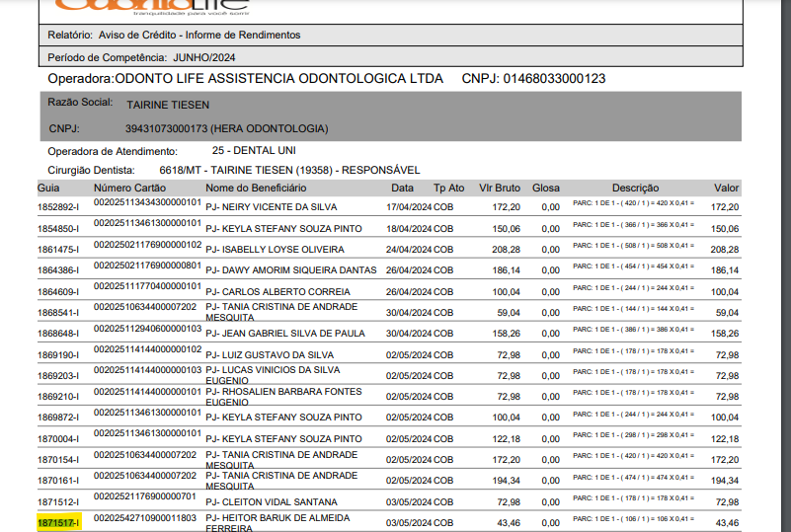Click report title Aviso de Crédito - Informe de Rendimentos
791x532 pixels.
tap(199, 35)
